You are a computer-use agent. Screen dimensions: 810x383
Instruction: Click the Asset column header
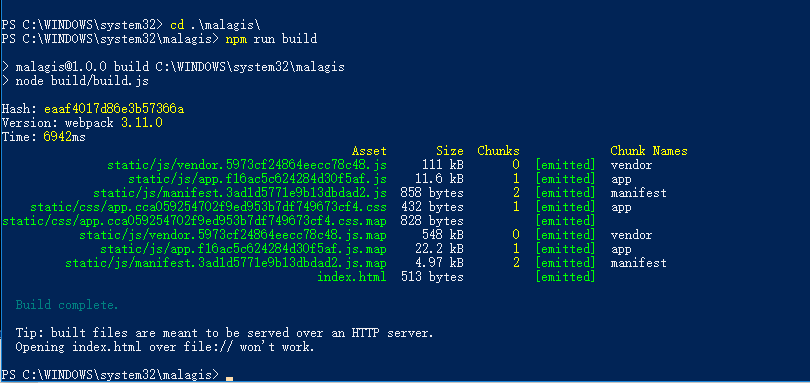[369, 151]
